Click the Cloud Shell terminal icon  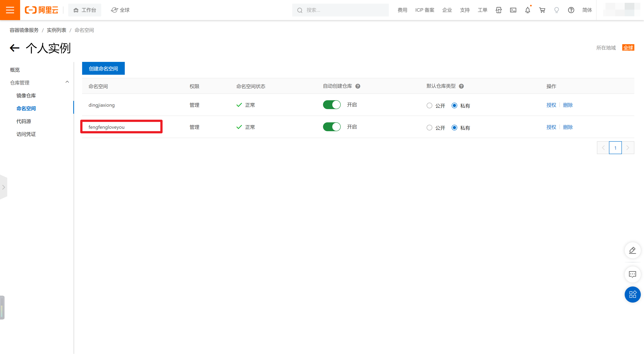click(x=513, y=10)
